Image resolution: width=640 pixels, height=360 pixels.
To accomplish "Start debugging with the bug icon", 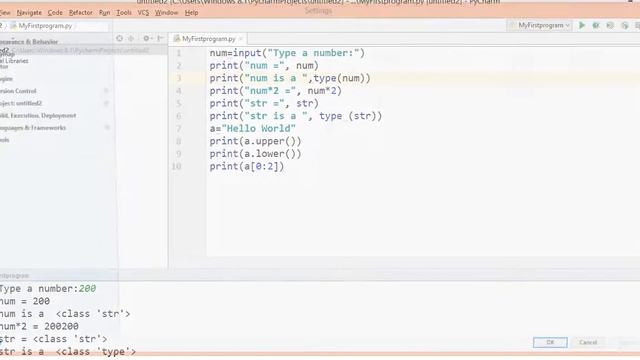I will pyautogui.click(x=596, y=25).
